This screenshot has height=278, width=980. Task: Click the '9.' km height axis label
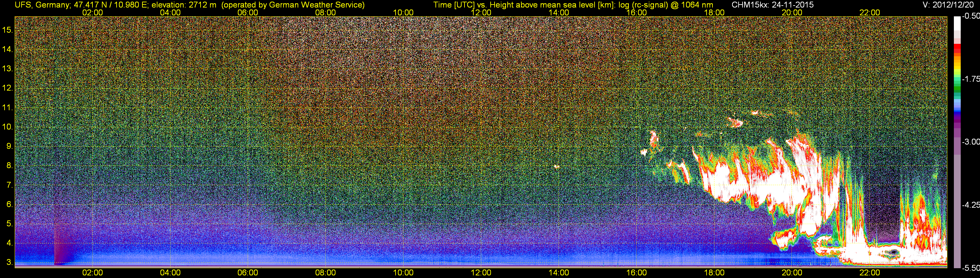point(10,146)
